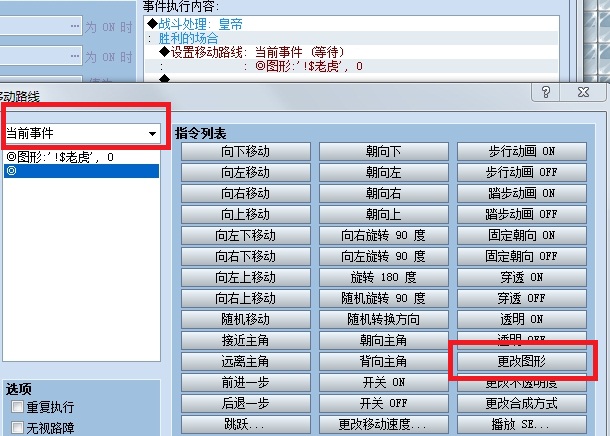The image size is (610, 436).
Task: Click the 更改合成方式 button
Action: click(522, 403)
